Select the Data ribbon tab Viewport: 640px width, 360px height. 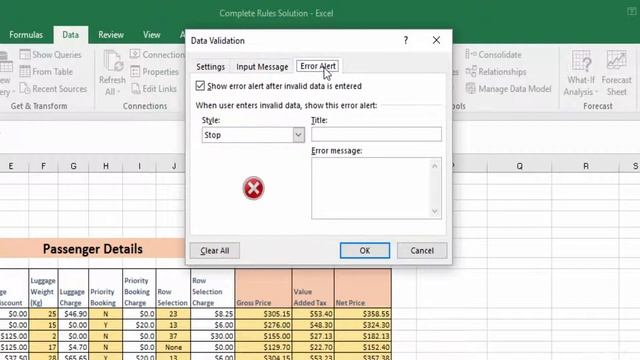(x=71, y=35)
